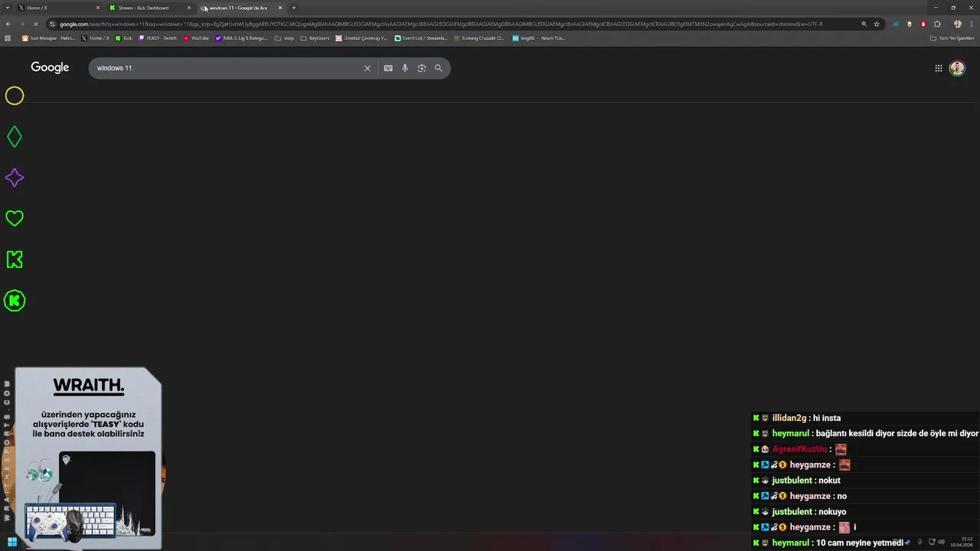The height and width of the screenshot is (551, 980).
Task: Open the Extensions puzzle menu
Action: (937, 24)
